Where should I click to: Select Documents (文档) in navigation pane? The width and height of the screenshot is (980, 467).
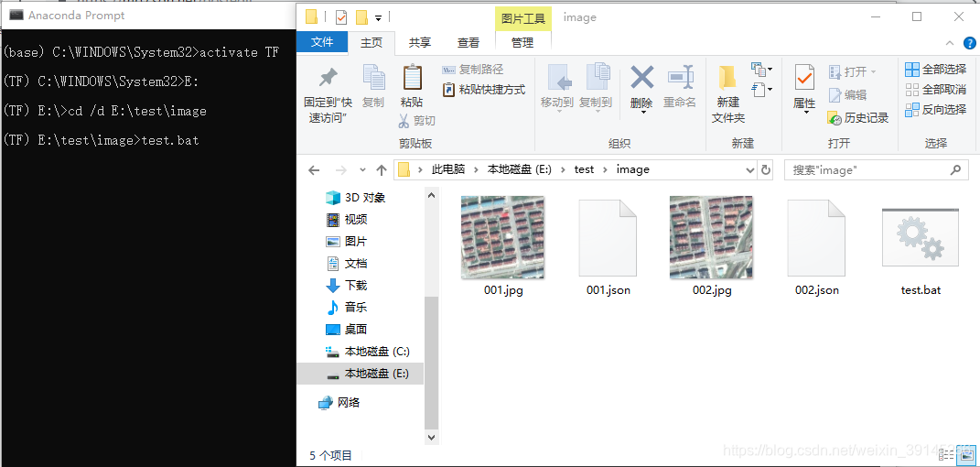(x=347, y=263)
